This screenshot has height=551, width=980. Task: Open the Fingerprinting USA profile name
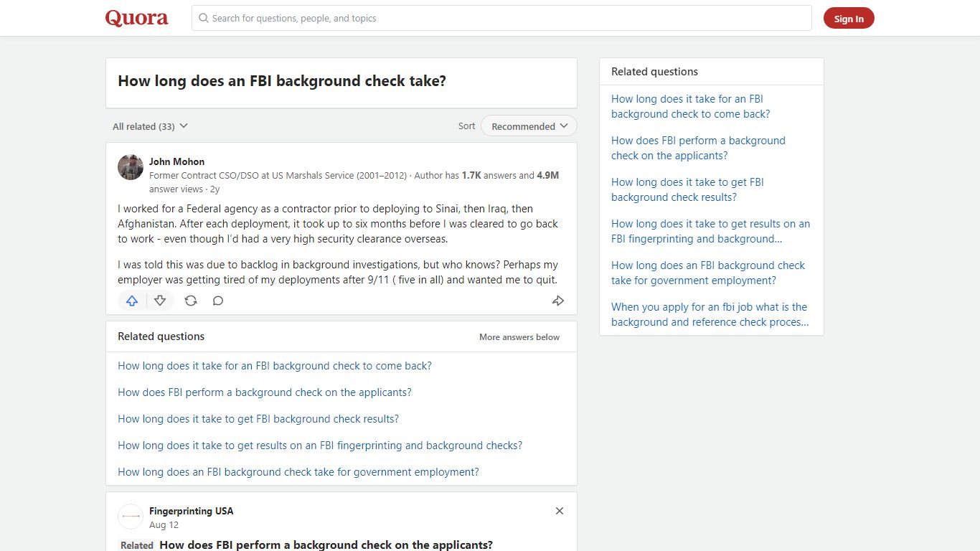pyautogui.click(x=191, y=511)
